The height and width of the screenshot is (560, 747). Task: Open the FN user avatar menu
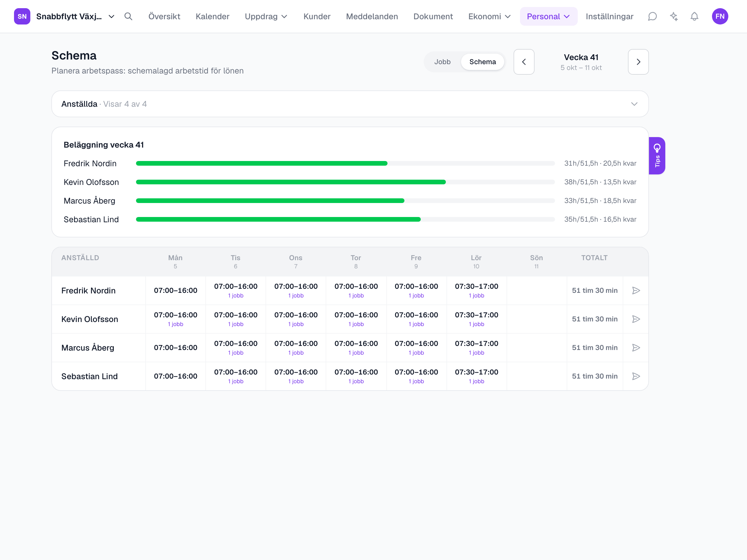(x=720, y=16)
